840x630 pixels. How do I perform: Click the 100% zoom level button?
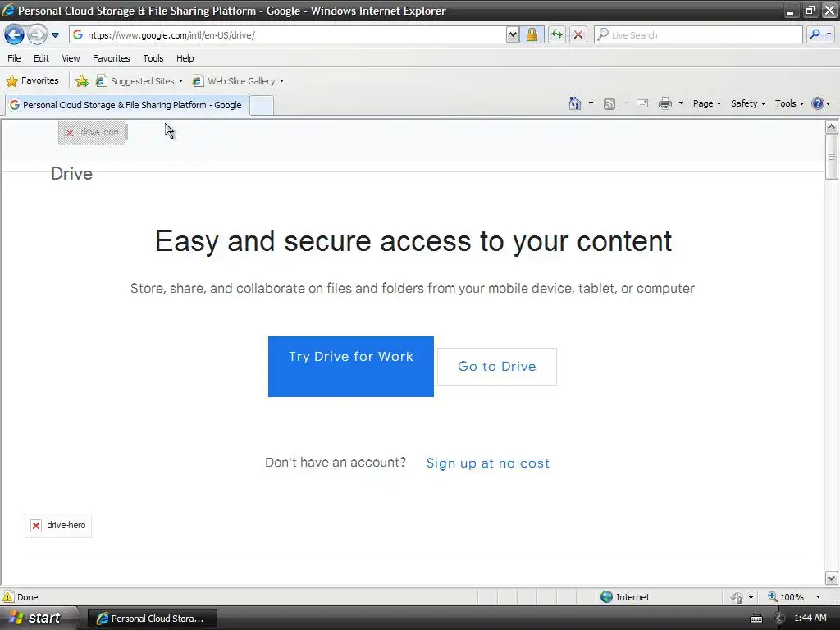pyautogui.click(x=787, y=597)
